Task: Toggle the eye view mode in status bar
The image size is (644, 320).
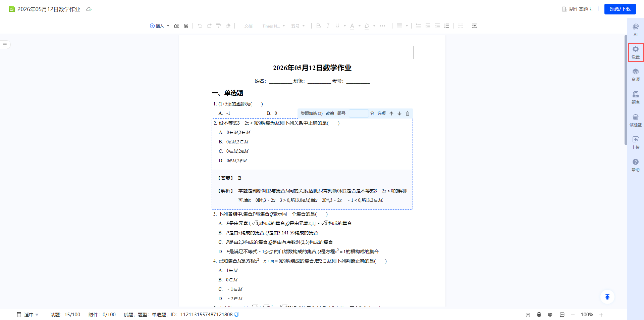Action: 550,315
